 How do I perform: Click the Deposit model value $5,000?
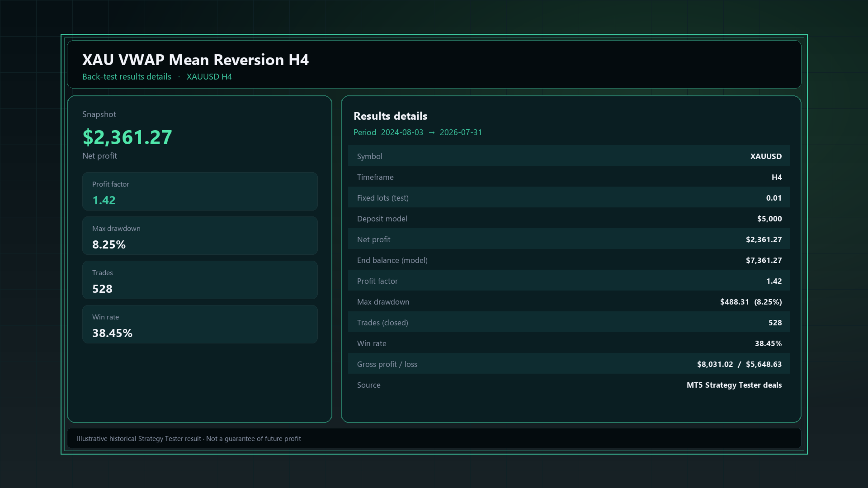tap(769, 219)
